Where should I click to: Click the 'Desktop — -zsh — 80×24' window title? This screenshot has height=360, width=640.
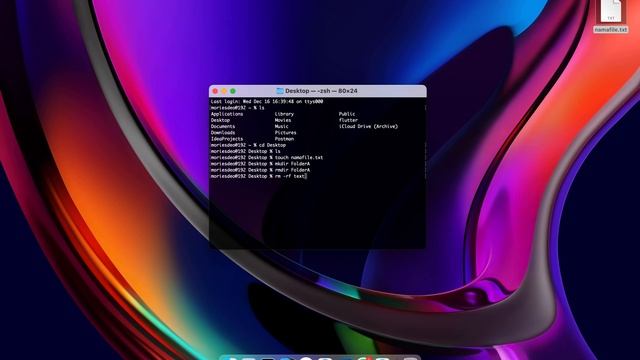(321, 91)
